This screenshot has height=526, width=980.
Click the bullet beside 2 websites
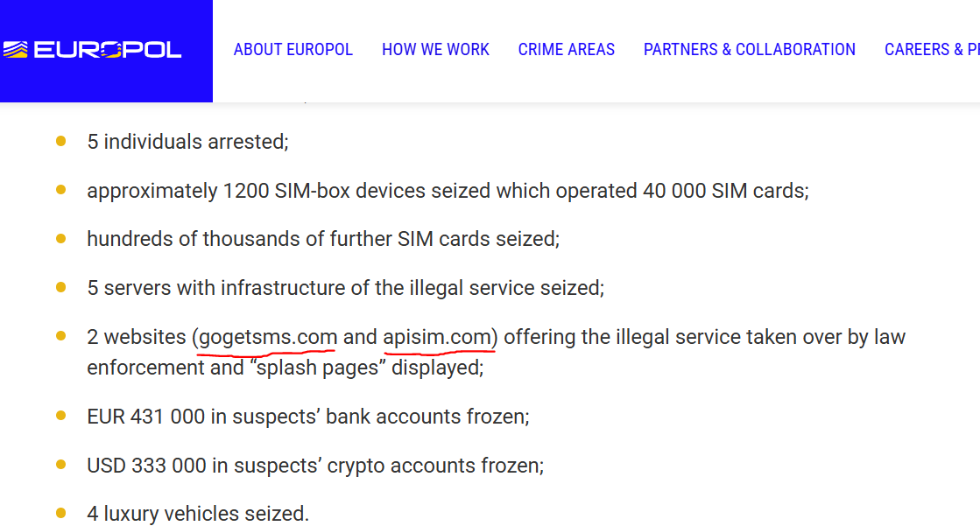(x=60, y=335)
